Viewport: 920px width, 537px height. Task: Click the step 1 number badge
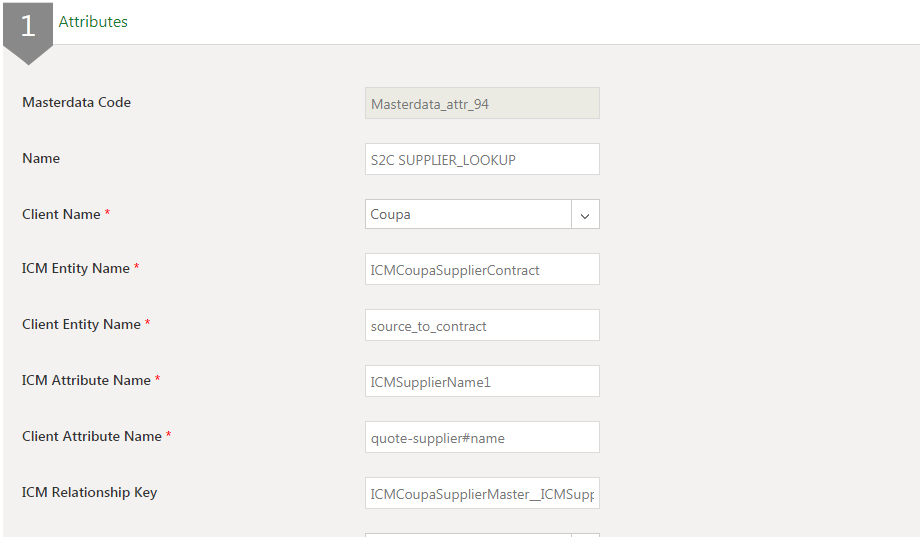click(x=28, y=26)
